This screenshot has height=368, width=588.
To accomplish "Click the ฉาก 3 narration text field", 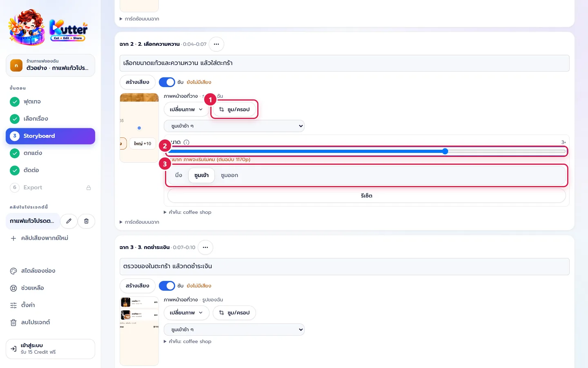I will pos(345,266).
